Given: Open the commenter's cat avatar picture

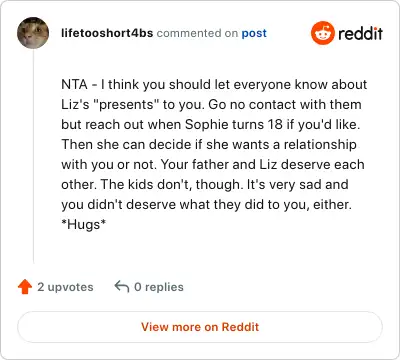Looking at the screenshot, I should 33,33.
